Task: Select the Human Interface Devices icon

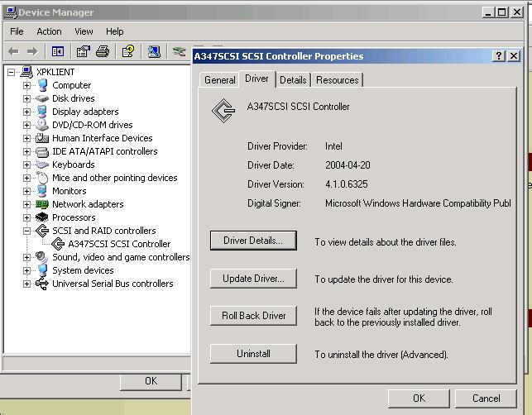Action: pyautogui.click(x=42, y=138)
